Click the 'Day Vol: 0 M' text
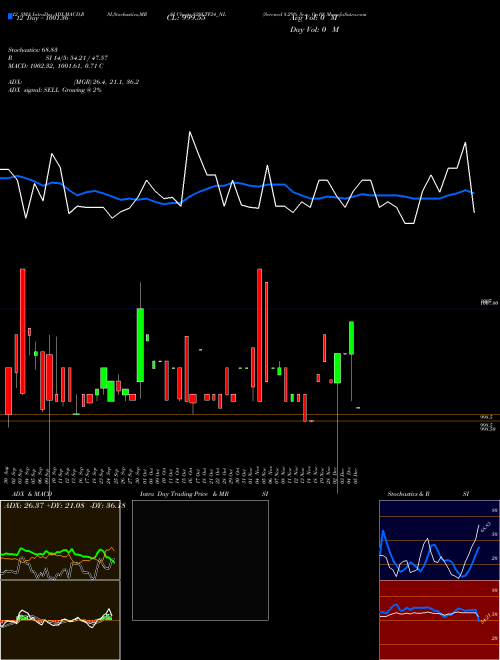The height and width of the screenshot is (660, 500). point(314,30)
